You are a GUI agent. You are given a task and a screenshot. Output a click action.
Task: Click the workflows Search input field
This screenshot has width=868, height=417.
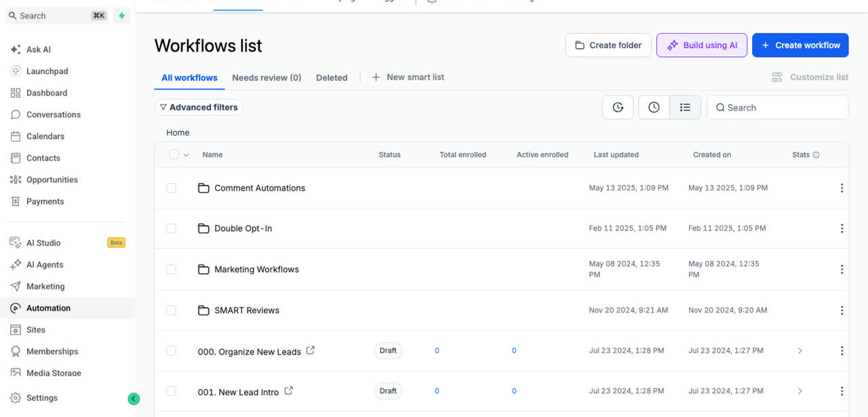[778, 107]
